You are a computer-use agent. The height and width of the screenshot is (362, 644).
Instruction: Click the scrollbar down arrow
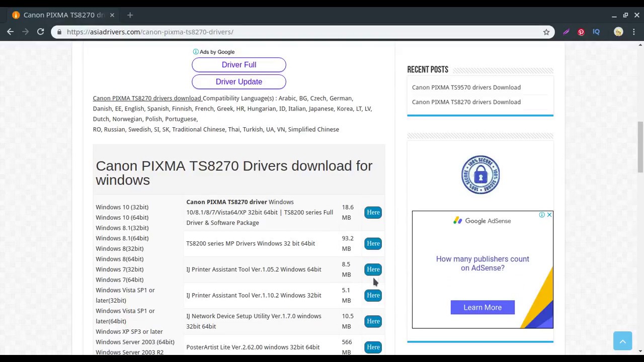(x=640, y=351)
